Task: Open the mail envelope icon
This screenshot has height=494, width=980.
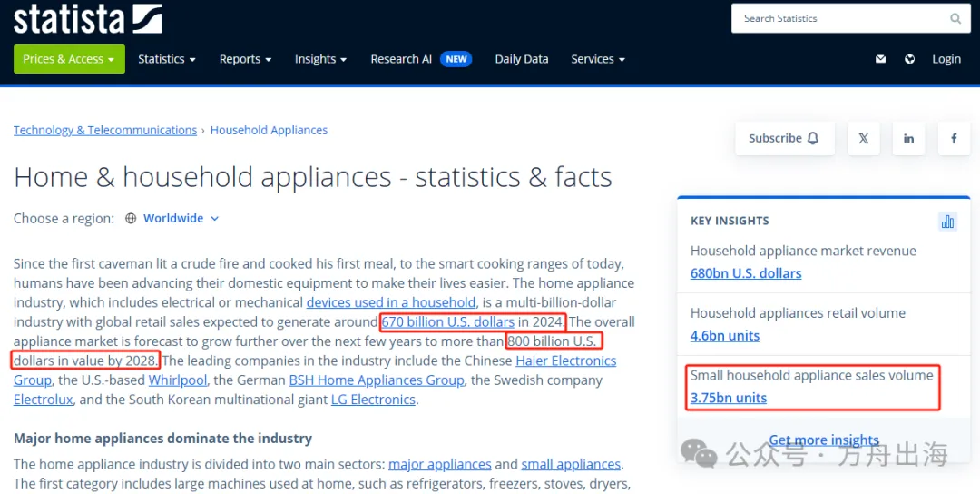Action: pos(880,59)
